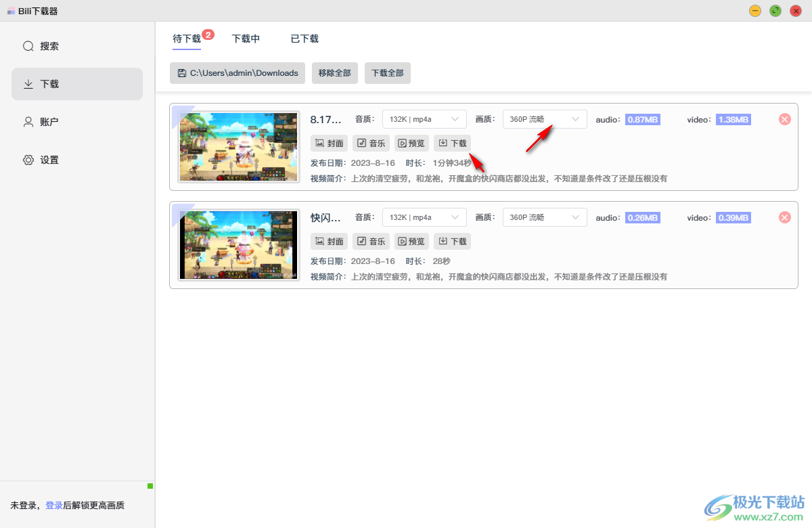
Task: Download 封面 cover of 8.17 video
Action: coord(329,144)
